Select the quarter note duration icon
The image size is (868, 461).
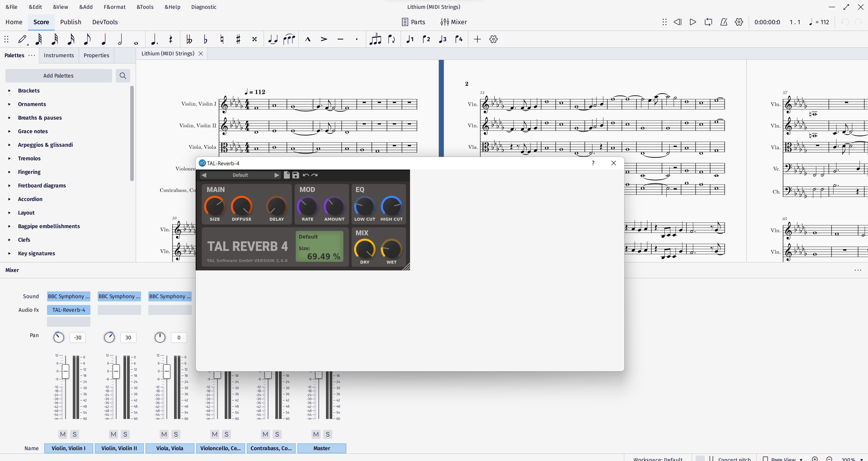[104, 39]
